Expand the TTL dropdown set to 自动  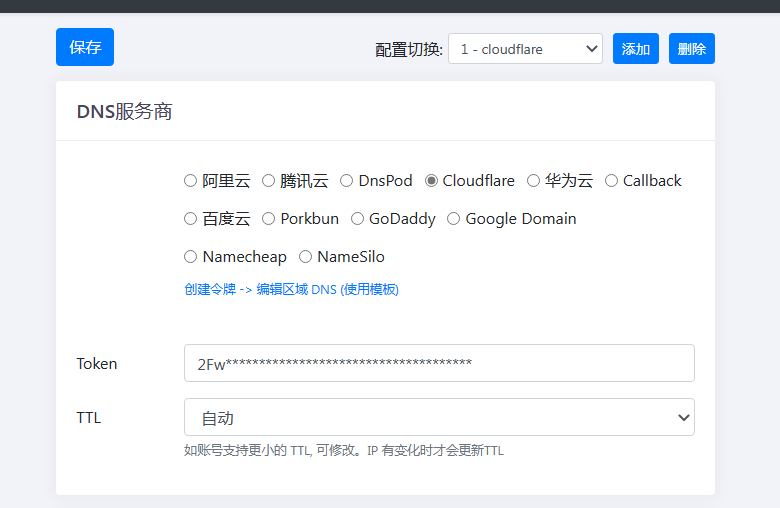(439, 417)
